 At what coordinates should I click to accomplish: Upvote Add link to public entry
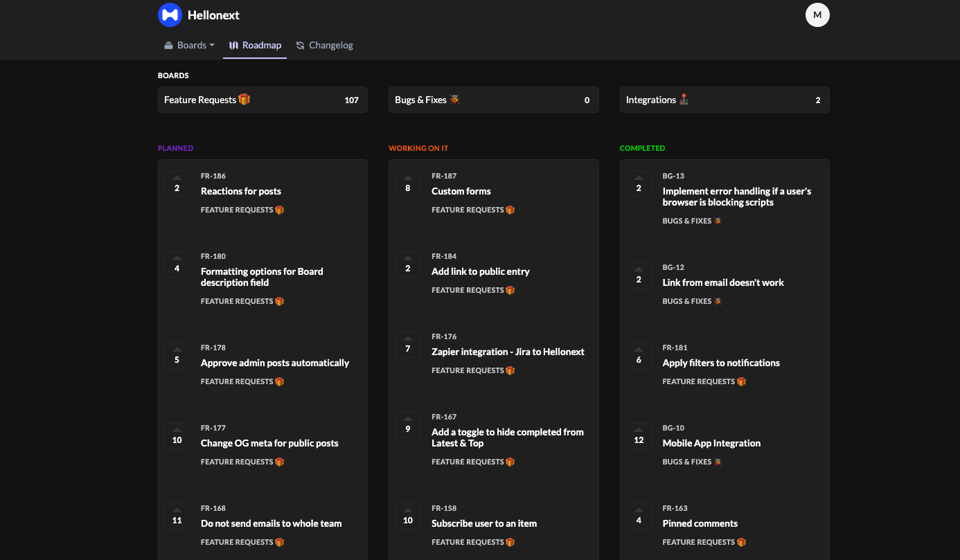click(x=407, y=264)
